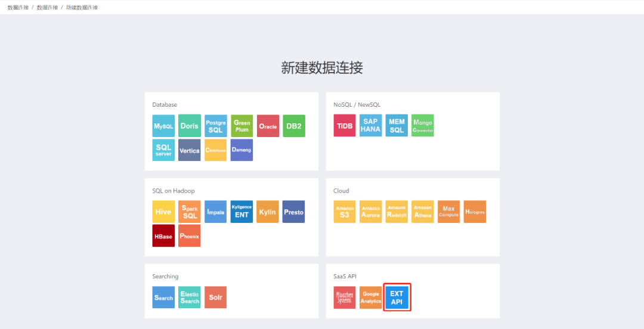Viewport: 644px width, 329px height.
Task: Select the GreenPlum data source
Action: pos(242,126)
